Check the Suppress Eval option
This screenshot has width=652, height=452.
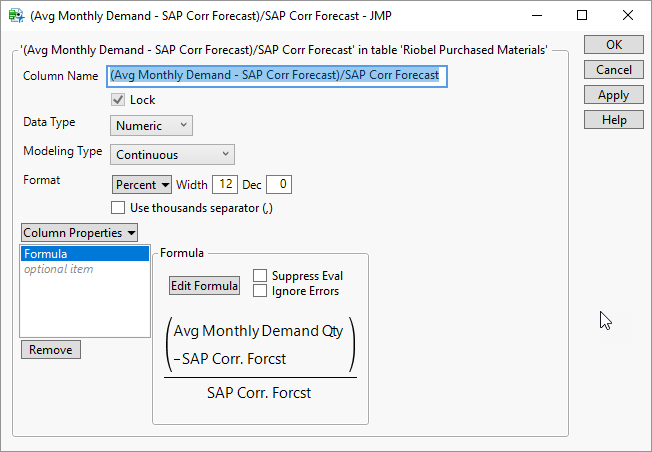[260, 276]
